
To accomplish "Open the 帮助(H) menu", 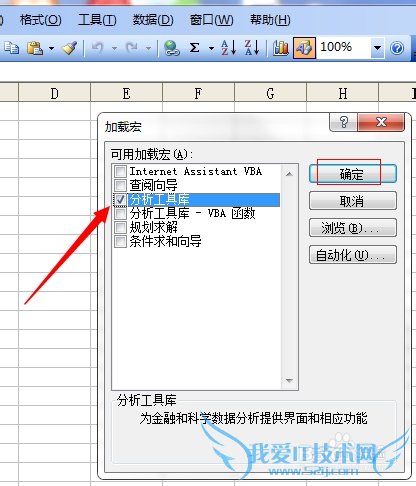I will [270, 20].
